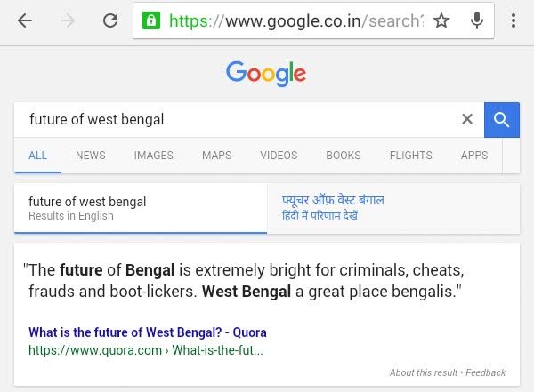Viewport: 534px width, 392px height.
Task: Switch to the Images tab
Action: 154,156
